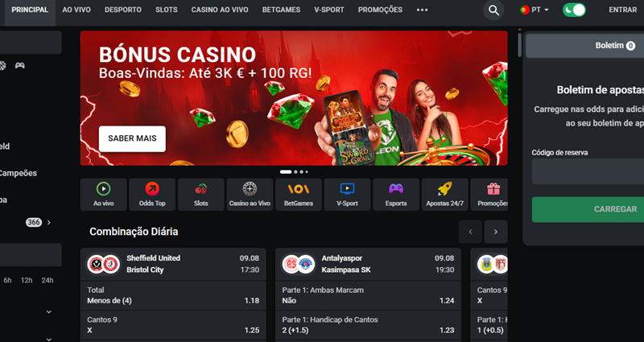Screen dimensions: 644x342
Task: Open the V-Sport screen shortcut
Action: click(x=347, y=195)
